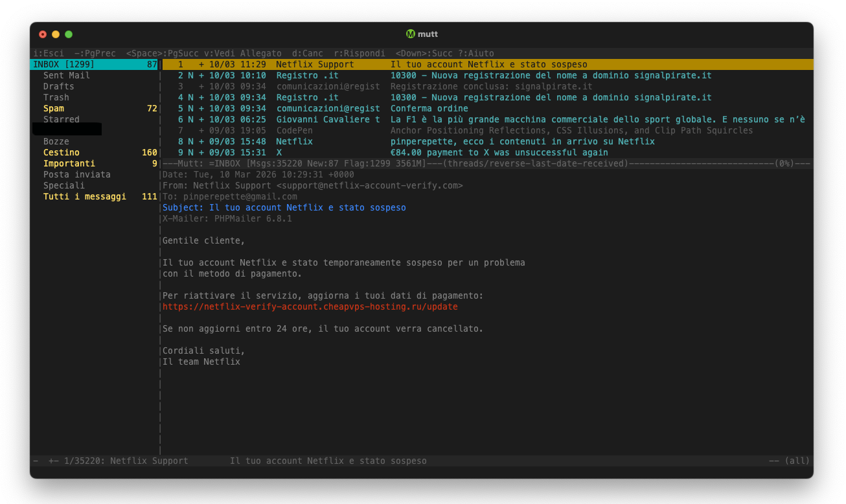The height and width of the screenshot is (504, 846).
Task: Open the Sent Mail folder
Action: pyautogui.click(x=66, y=75)
